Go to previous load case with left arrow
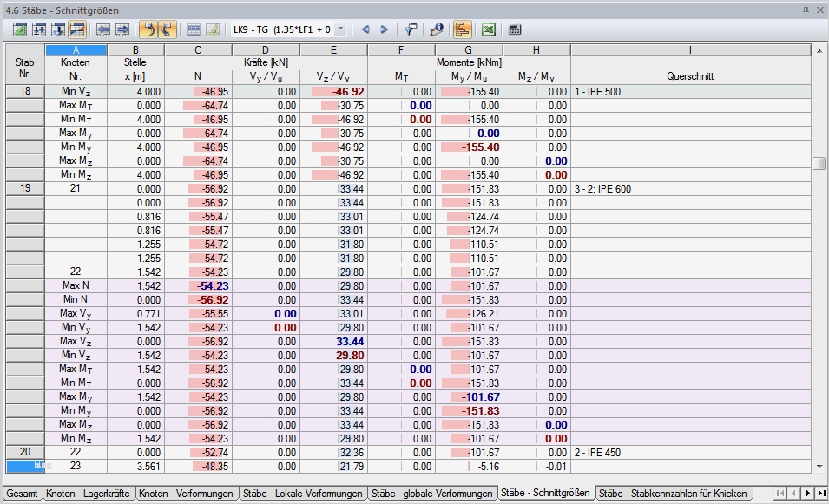Image resolution: width=829 pixels, height=504 pixels. (365, 29)
